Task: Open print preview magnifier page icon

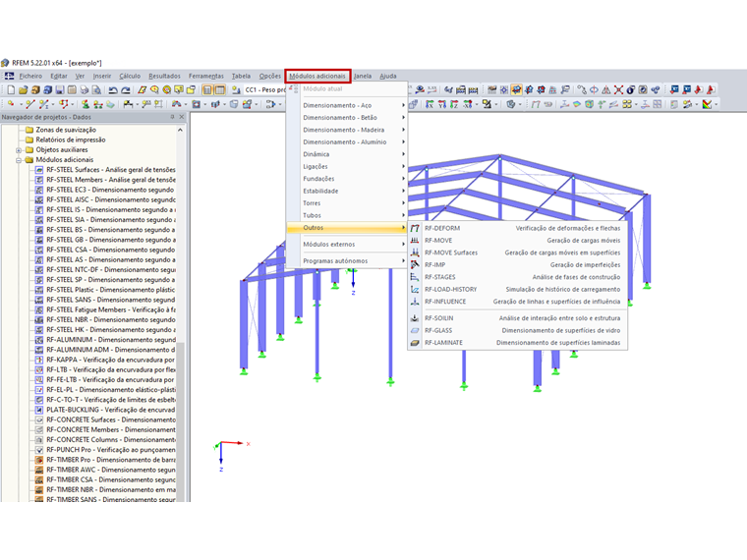Action: coord(96,89)
